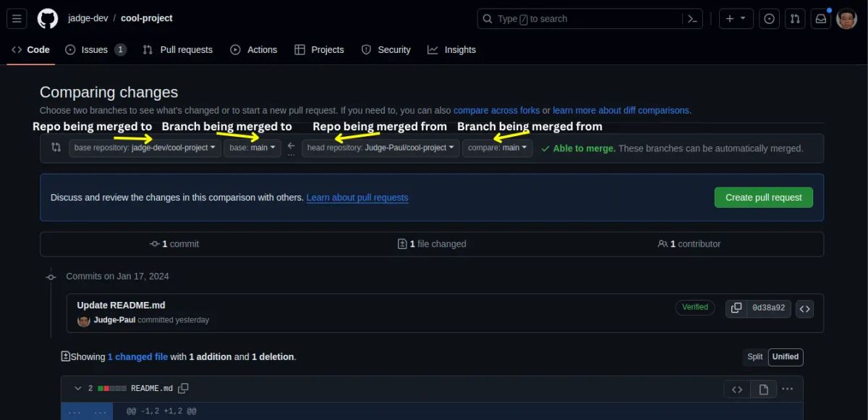Viewport: 868px width, 420px height.
Task: Open the notifications inbox icon
Action: [x=821, y=19]
